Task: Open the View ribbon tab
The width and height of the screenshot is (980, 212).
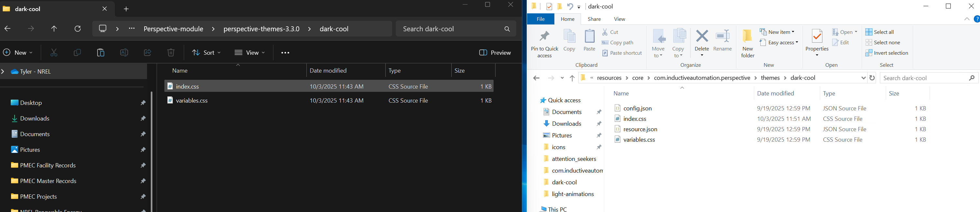Action: (619, 19)
